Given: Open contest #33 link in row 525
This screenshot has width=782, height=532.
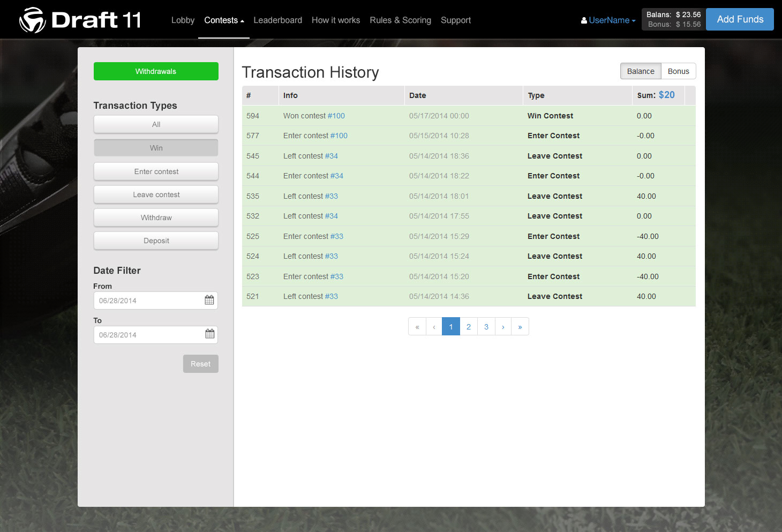Looking at the screenshot, I should (337, 236).
